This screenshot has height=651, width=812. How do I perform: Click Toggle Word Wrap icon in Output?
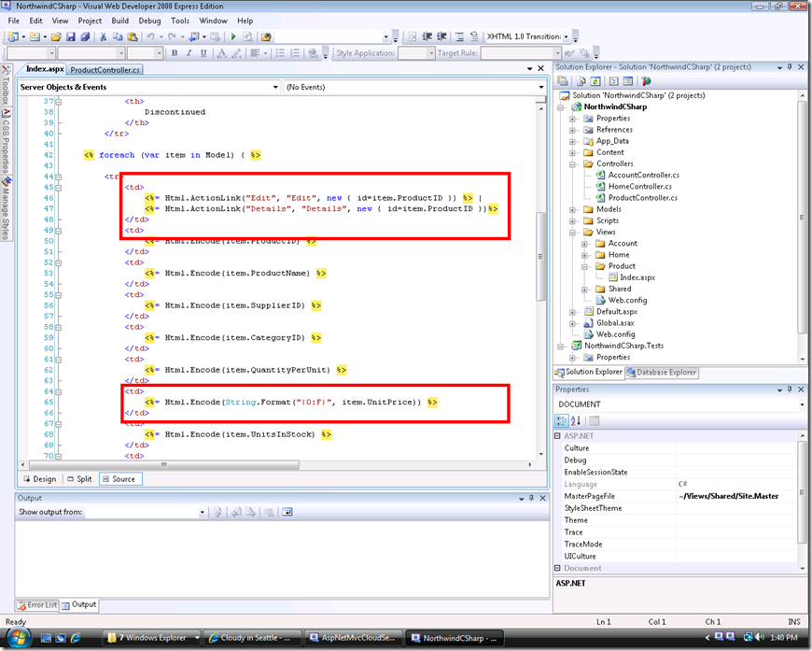[287, 512]
